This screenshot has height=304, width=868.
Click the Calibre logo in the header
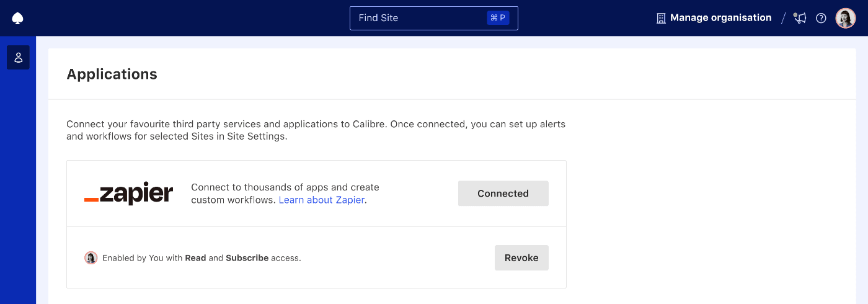click(17, 19)
